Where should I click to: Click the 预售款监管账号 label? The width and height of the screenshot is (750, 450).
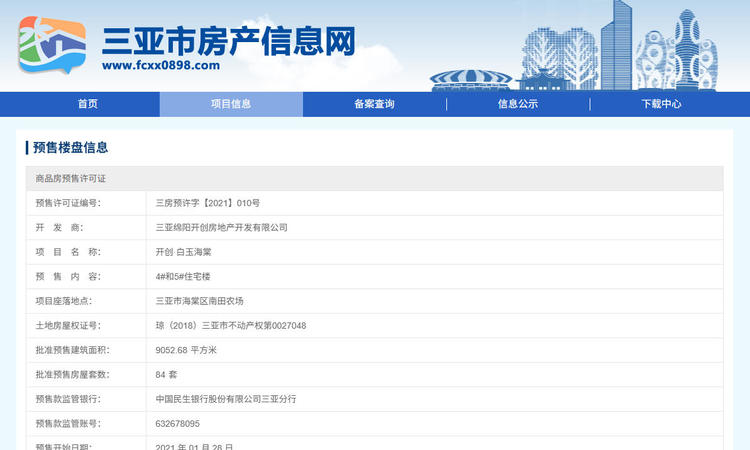[68, 424]
